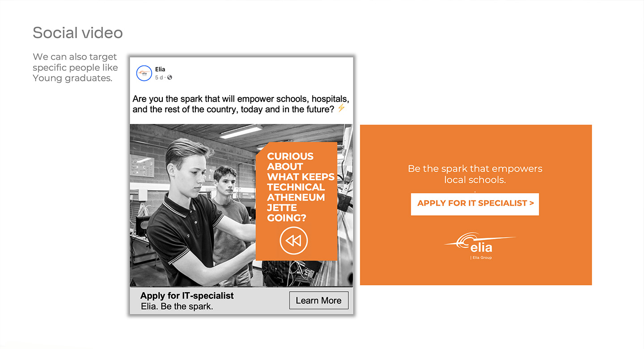Click the Apply for IT-specialist headline
The width and height of the screenshot is (644, 349).
tap(187, 296)
